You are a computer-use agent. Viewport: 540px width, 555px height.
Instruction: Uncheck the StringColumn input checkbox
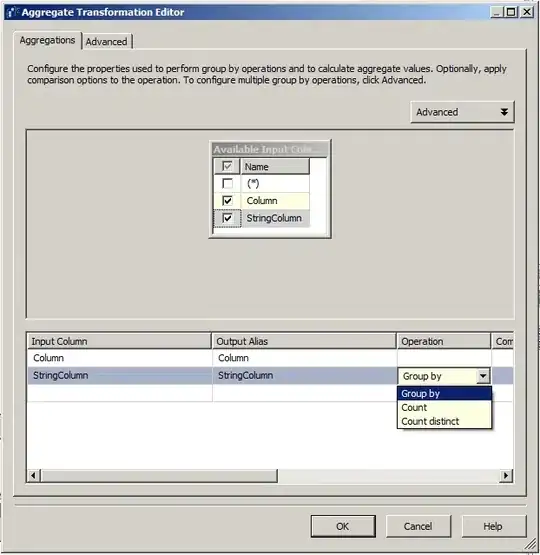click(227, 218)
